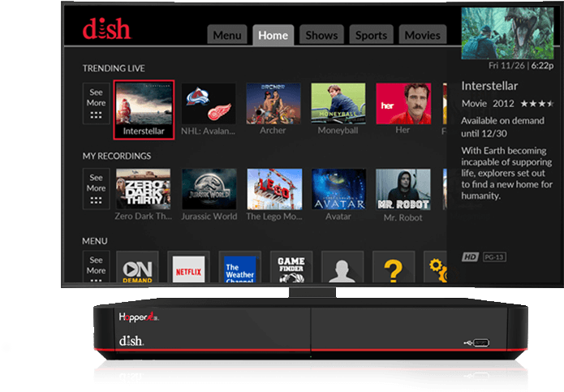Select the Home tab
This screenshot has height=392, width=564.
pyautogui.click(x=273, y=35)
